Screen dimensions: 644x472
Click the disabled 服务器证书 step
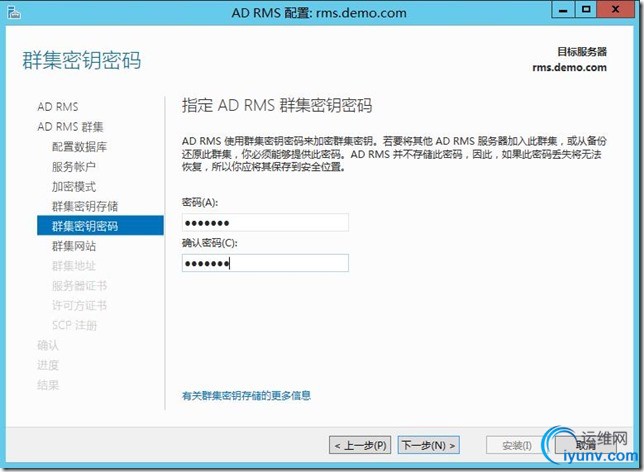tap(79, 286)
